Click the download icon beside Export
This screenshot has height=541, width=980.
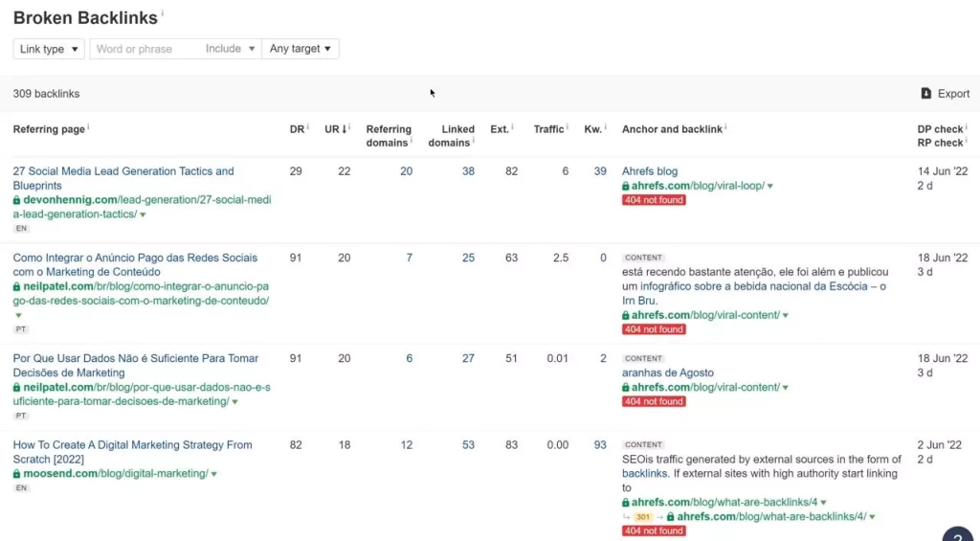click(x=926, y=93)
